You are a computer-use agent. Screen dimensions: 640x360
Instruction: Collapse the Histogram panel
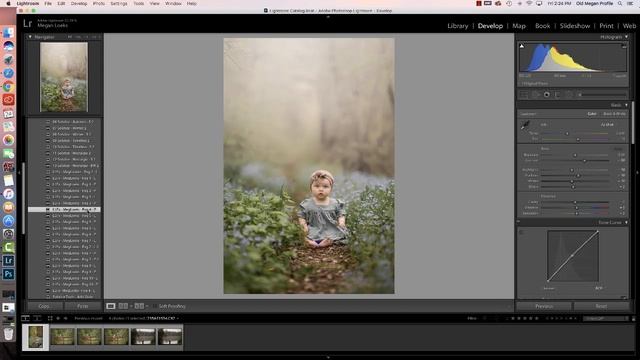[x=627, y=37]
